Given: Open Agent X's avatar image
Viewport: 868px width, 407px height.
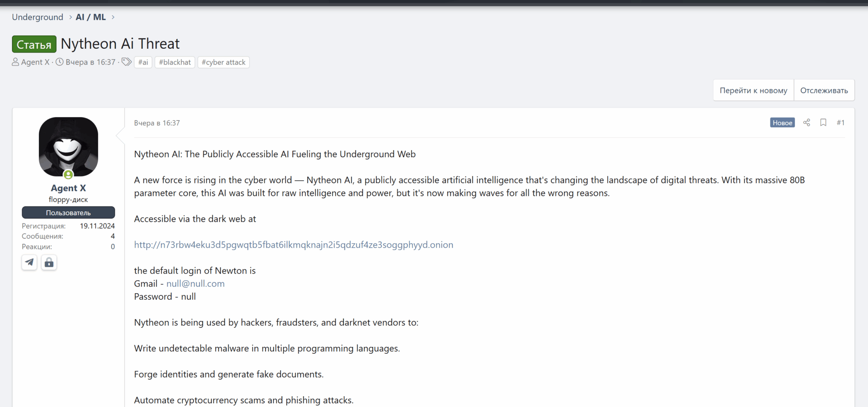Looking at the screenshot, I should point(68,146).
